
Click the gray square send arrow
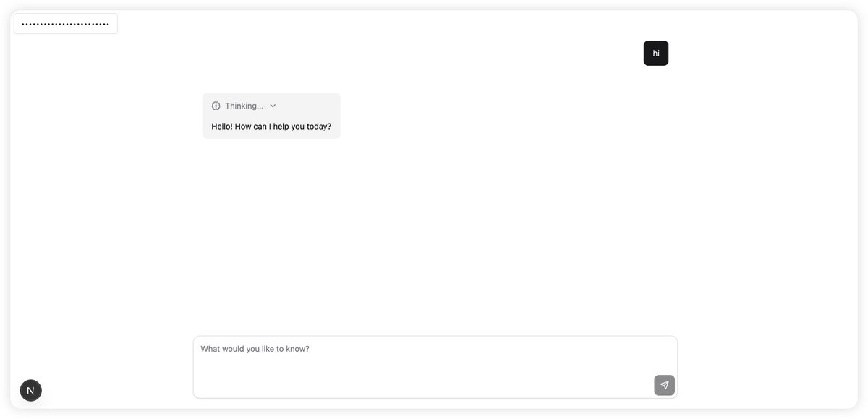click(x=664, y=385)
